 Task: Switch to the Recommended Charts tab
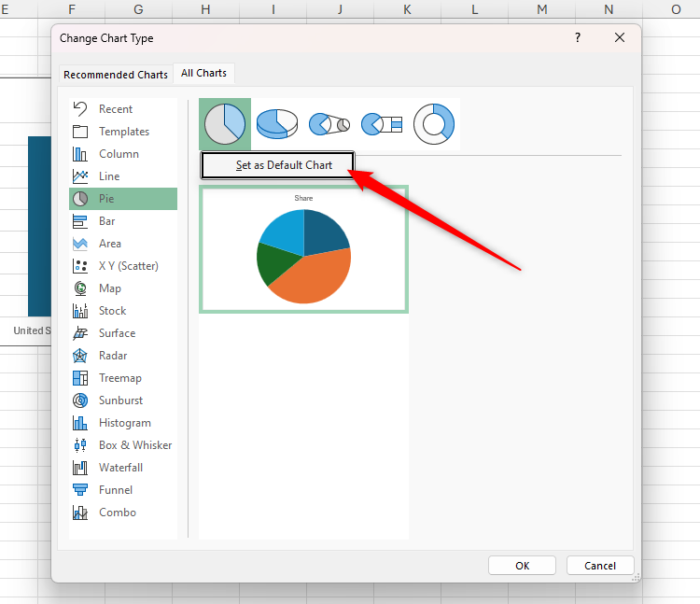click(116, 75)
